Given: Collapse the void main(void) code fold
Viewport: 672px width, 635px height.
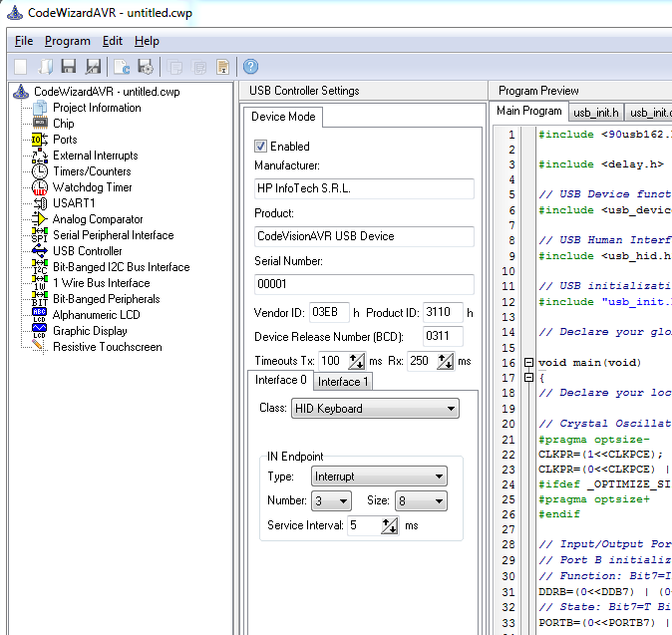Looking at the screenshot, I should 528,363.
